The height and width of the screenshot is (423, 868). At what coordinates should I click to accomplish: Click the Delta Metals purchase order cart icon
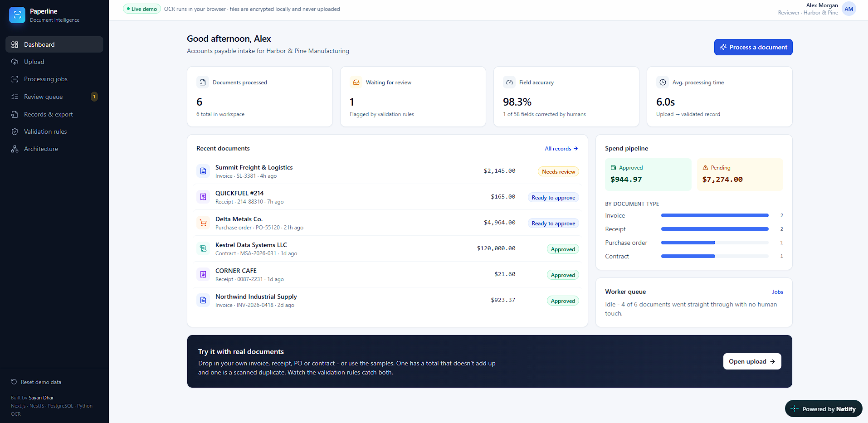(x=203, y=223)
